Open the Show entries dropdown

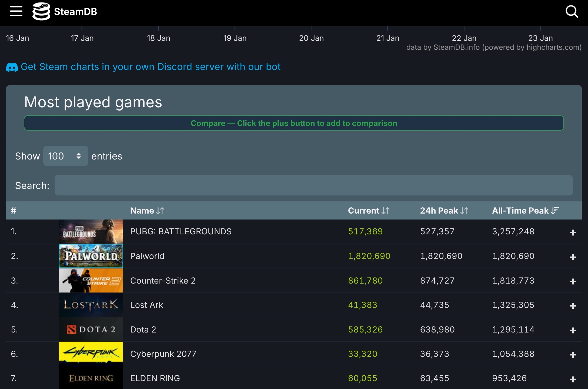coord(66,156)
